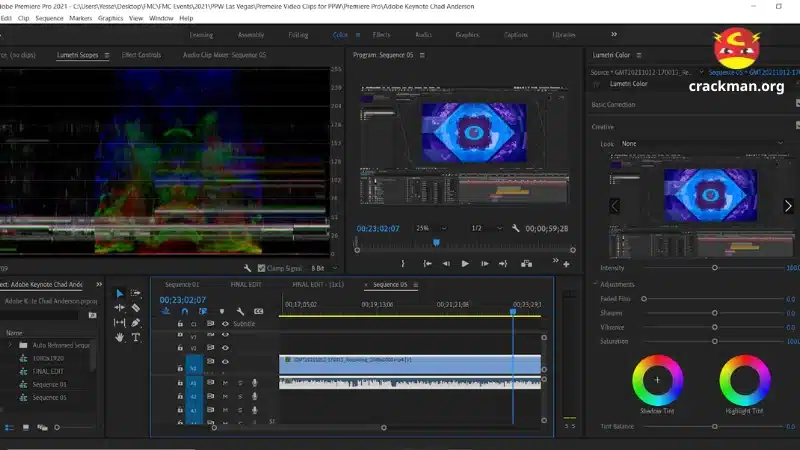
Task: Open Lumetri Scopes settings wrench
Action: pyautogui.click(x=247, y=268)
